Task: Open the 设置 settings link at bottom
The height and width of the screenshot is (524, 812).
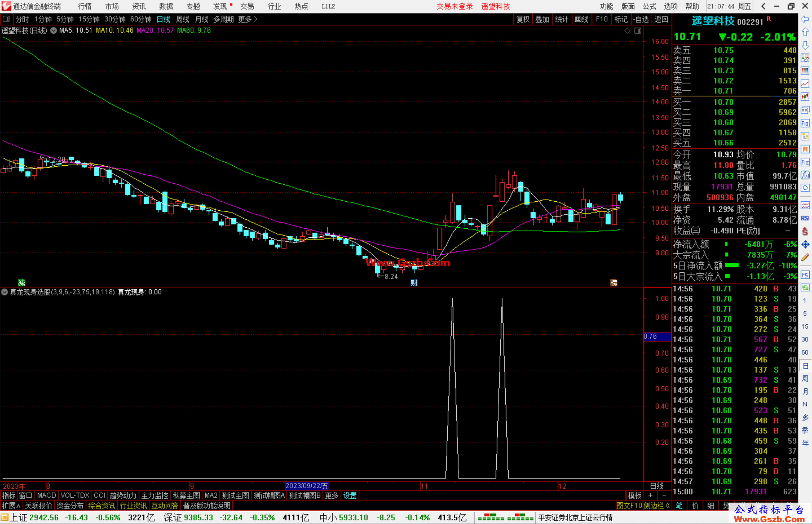Action: pos(350,495)
